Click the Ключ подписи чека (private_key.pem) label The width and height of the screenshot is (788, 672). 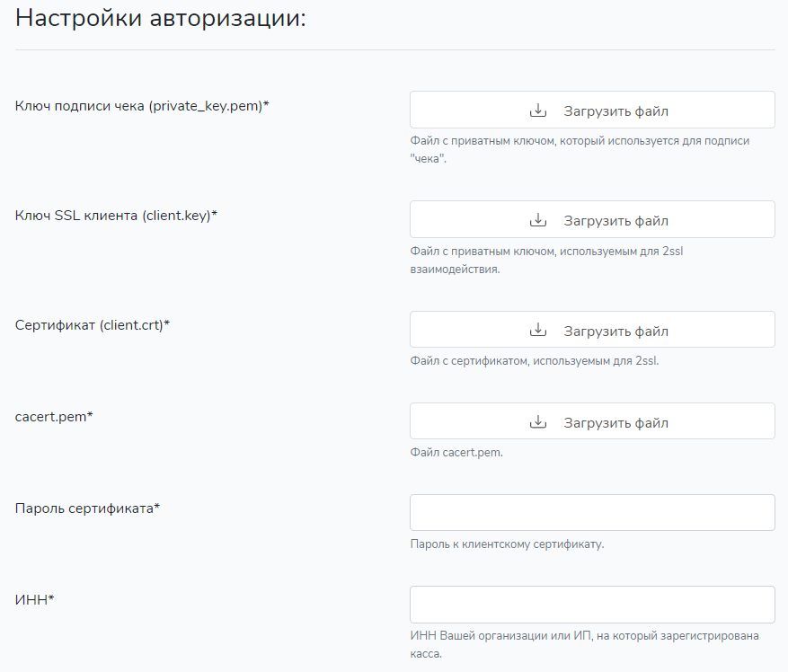[142, 107]
